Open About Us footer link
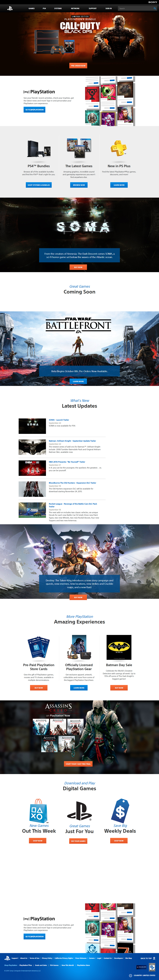Screen dimensions: 159x980 (x=24, y=958)
